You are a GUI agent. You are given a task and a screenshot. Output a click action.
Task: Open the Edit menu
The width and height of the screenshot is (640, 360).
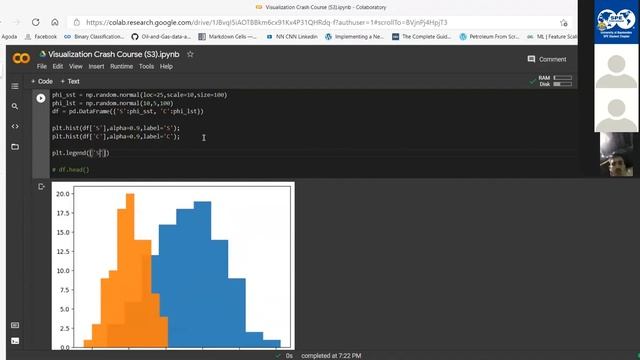click(58, 66)
